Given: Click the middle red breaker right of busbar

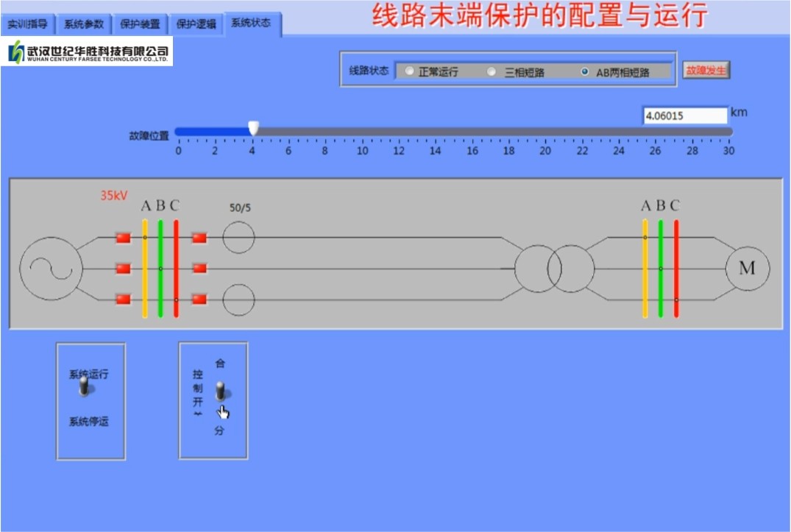Looking at the screenshot, I should click(x=199, y=269).
